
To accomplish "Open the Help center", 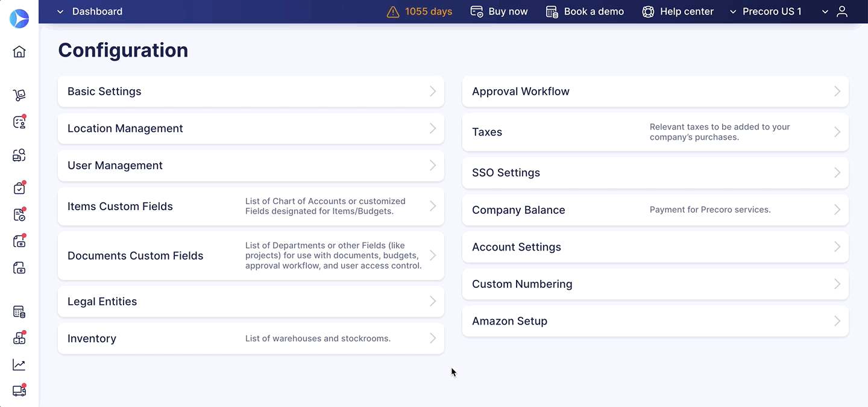I will 678,11.
